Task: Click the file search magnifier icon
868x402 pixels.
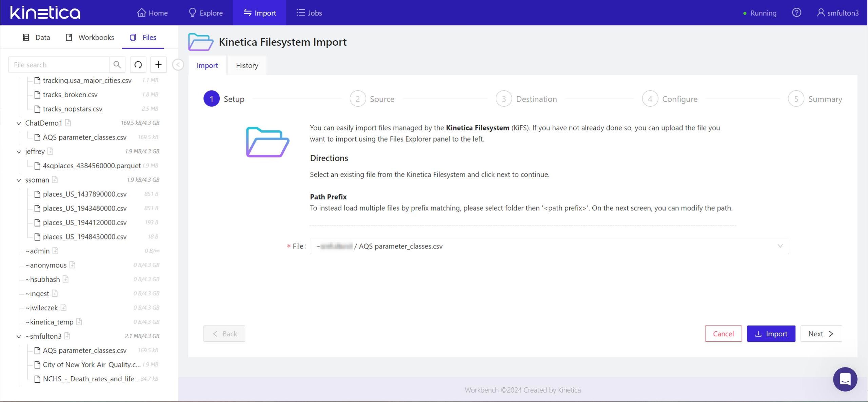Action: click(117, 65)
